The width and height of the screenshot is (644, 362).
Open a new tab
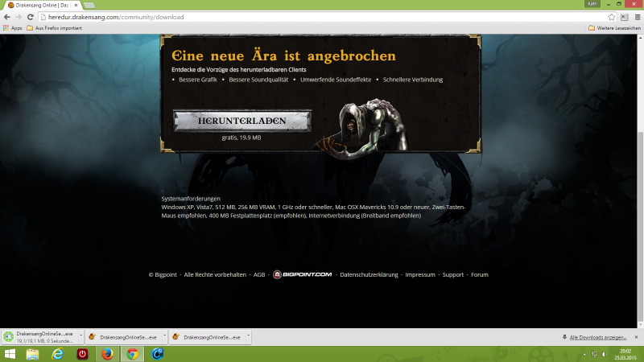tap(89, 6)
